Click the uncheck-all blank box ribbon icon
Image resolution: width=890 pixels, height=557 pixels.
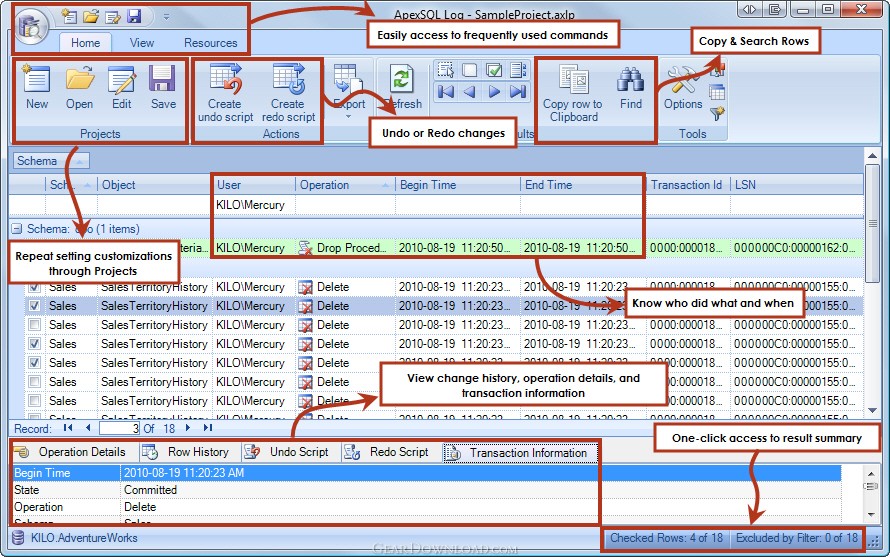[469, 70]
